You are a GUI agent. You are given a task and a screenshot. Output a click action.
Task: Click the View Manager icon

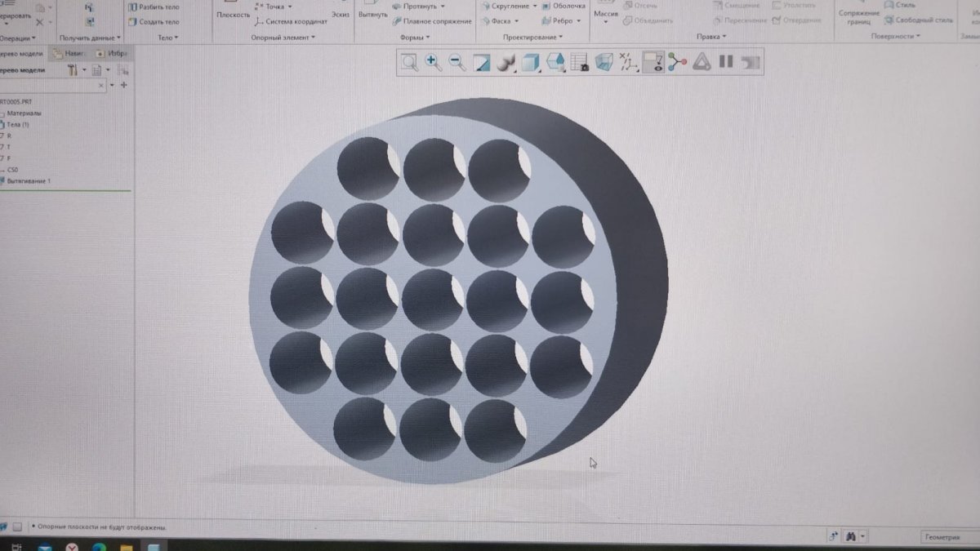pyautogui.click(x=580, y=62)
